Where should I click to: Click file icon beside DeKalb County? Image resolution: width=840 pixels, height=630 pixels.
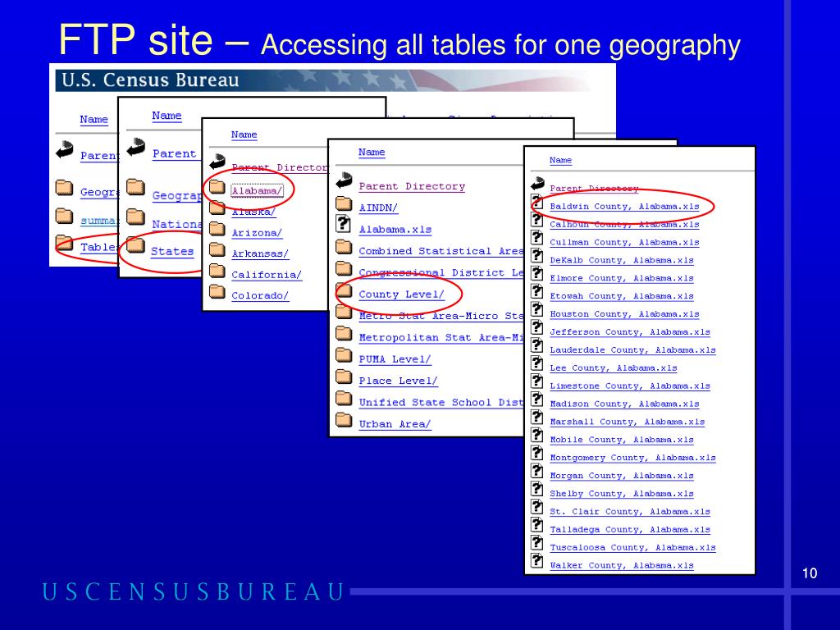pos(536,256)
